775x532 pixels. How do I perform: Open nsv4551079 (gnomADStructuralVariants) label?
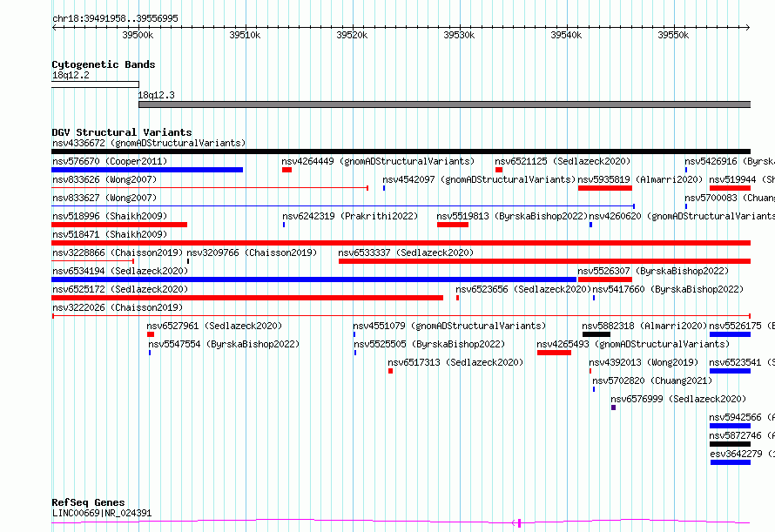pos(450,326)
